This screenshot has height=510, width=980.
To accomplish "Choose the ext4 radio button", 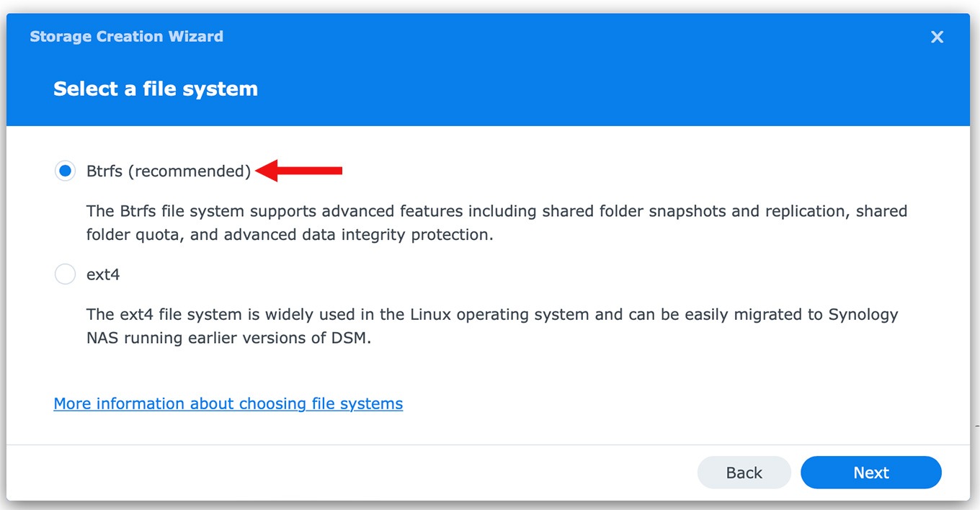I will click(x=65, y=274).
